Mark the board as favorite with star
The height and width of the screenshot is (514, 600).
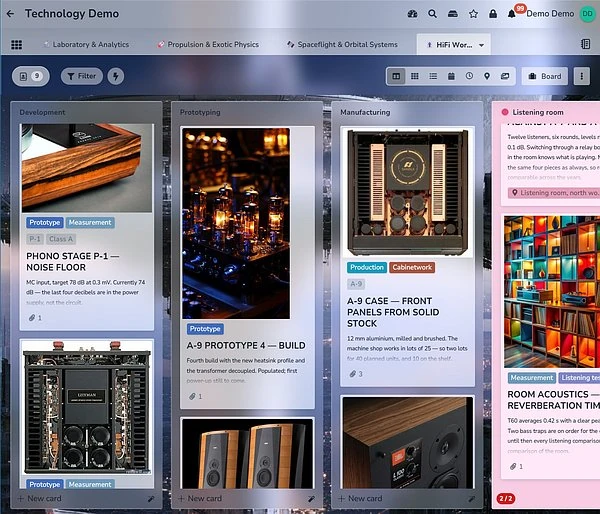click(x=473, y=14)
